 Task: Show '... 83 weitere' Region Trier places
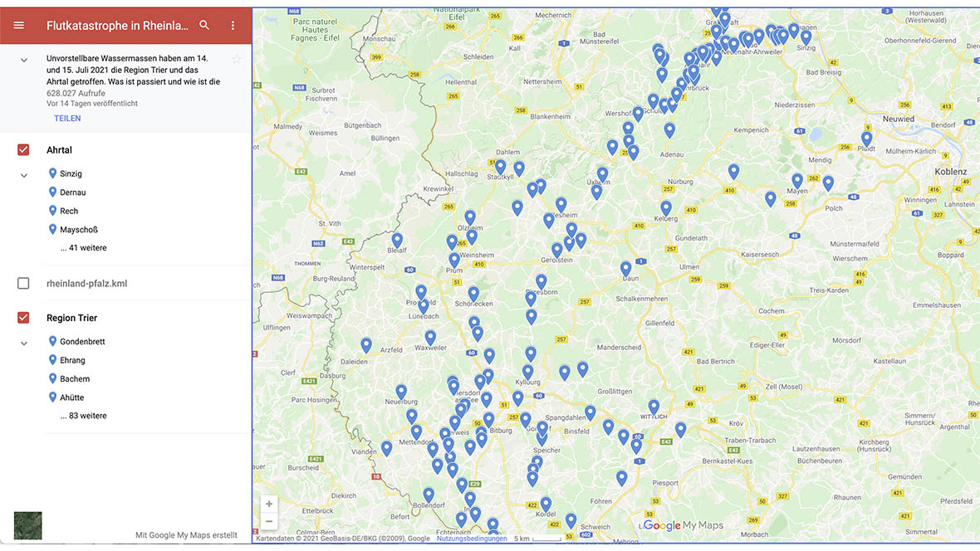coord(84,416)
